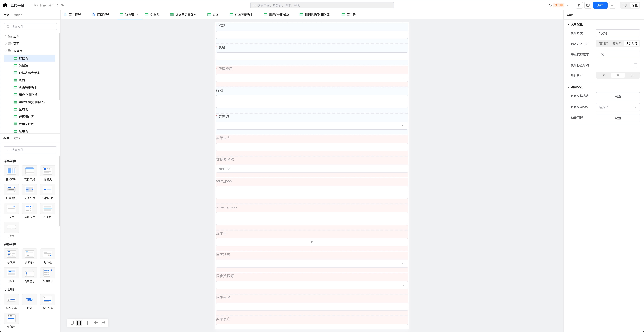Switch to desktop device preview
Screen dimensions: 644x332
[x=72, y=323]
